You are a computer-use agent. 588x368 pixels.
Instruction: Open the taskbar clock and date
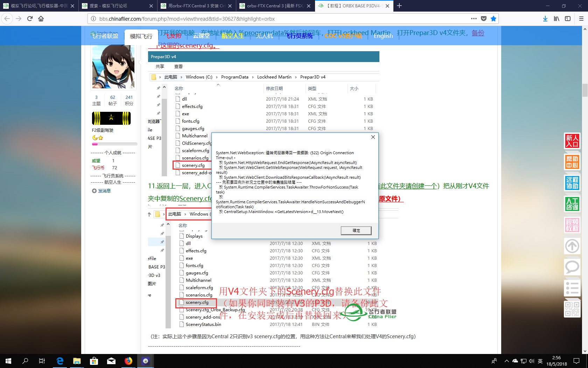[x=556, y=361]
